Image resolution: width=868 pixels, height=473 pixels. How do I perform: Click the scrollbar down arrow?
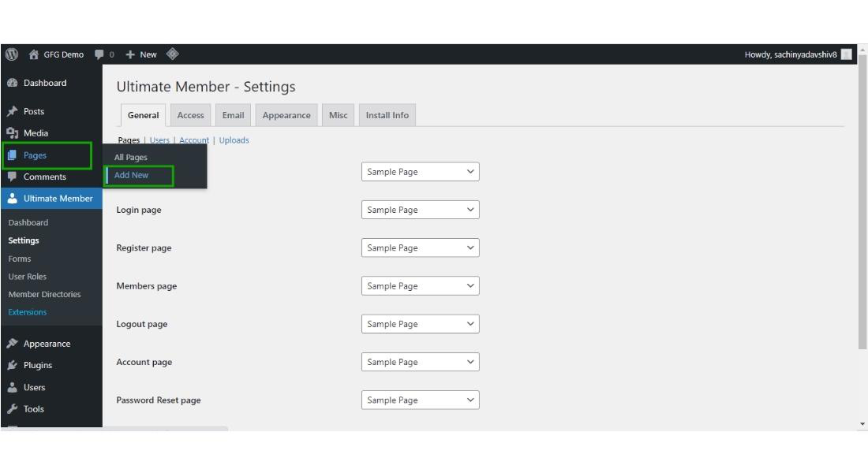point(862,424)
